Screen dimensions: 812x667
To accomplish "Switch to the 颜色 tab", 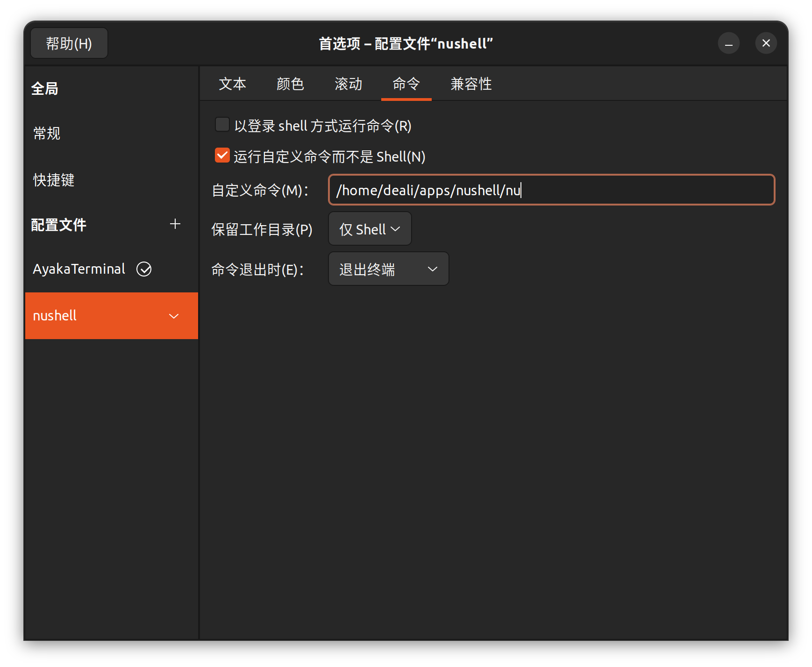I will (290, 84).
